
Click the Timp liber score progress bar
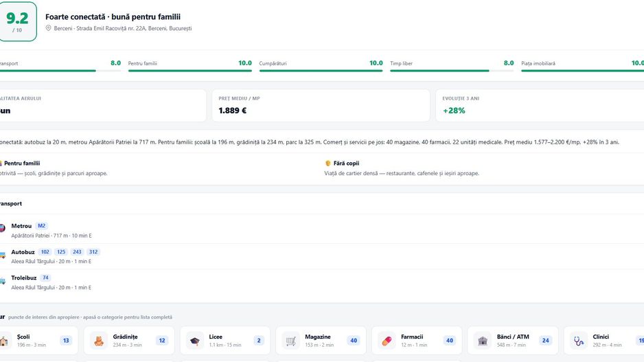pyautogui.click(x=452, y=71)
